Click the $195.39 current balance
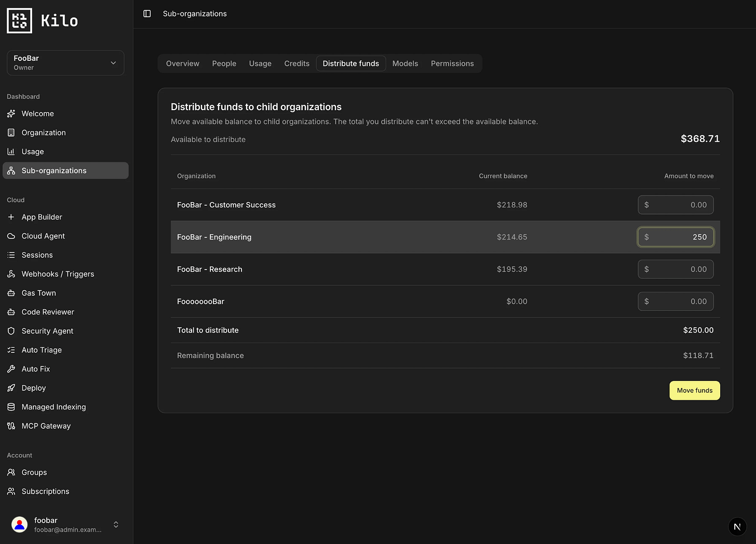The image size is (756, 544). [x=512, y=269]
